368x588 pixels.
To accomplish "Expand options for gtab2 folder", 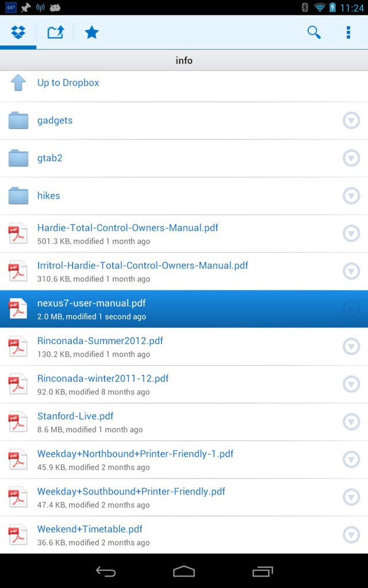I will 351,158.
